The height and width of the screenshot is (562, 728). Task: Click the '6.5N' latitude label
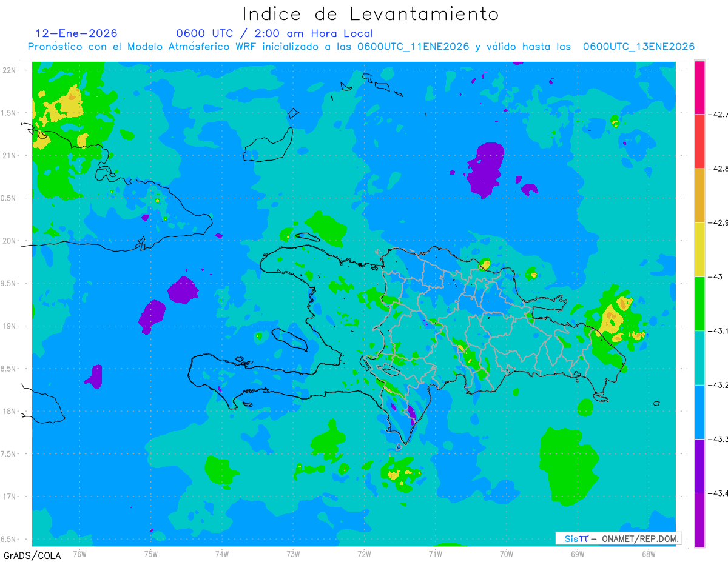[x=8, y=539]
